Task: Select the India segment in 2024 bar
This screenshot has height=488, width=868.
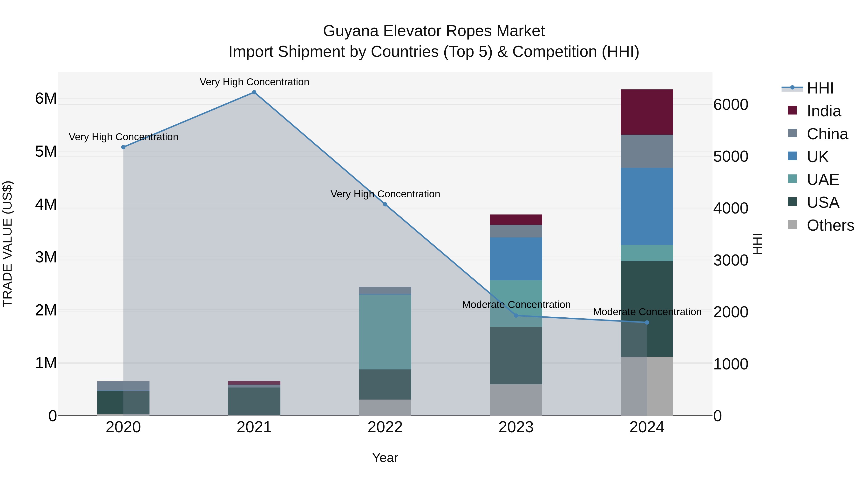Action: click(647, 112)
